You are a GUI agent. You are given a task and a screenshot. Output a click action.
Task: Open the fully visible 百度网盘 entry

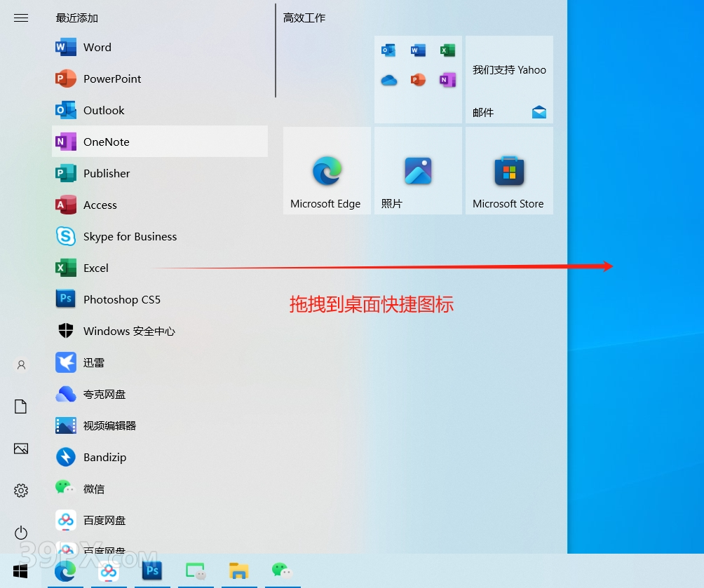coord(159,520)
